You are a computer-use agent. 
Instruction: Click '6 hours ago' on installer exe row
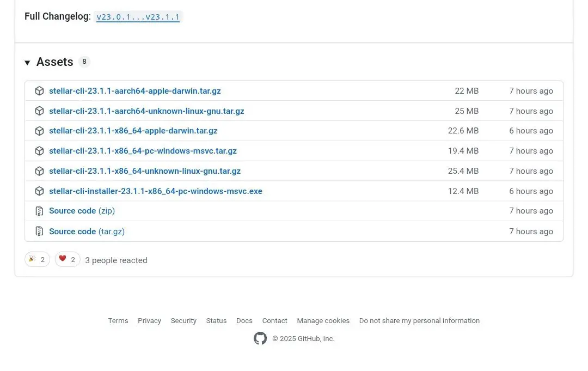(531, 191)
